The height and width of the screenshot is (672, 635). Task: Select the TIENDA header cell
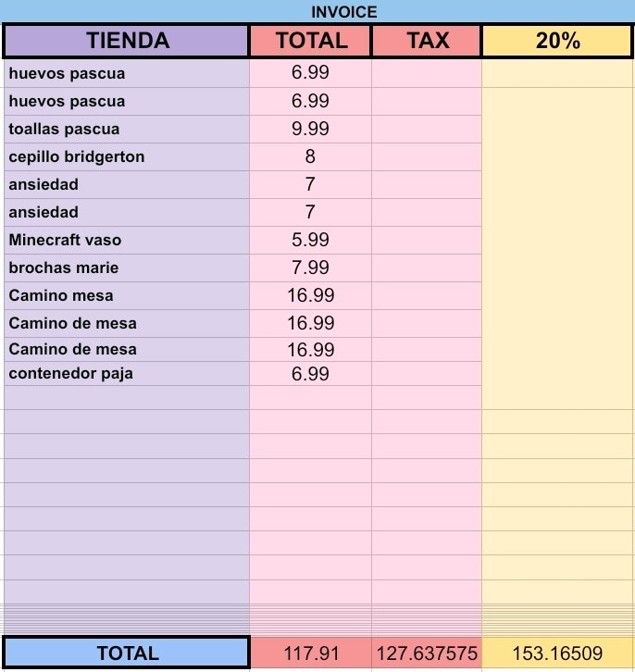click(126, 41)
